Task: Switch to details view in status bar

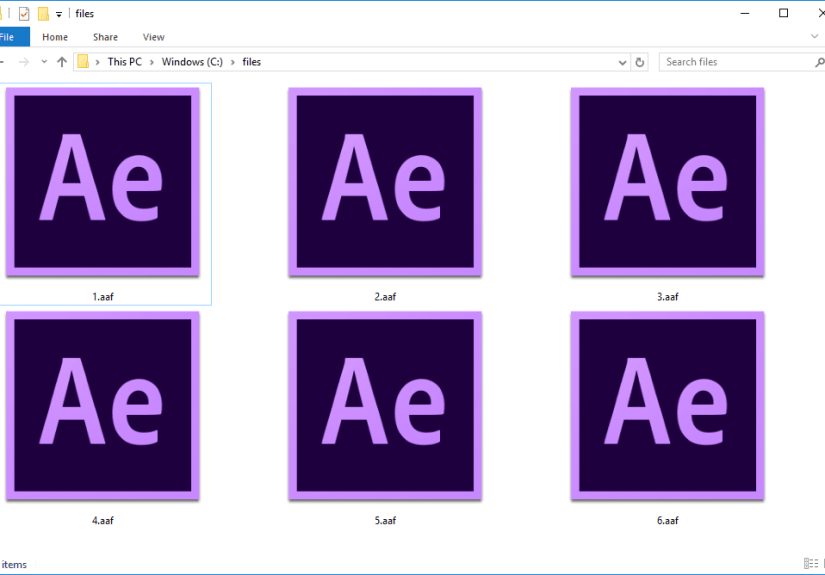Action: click(811, 563)
